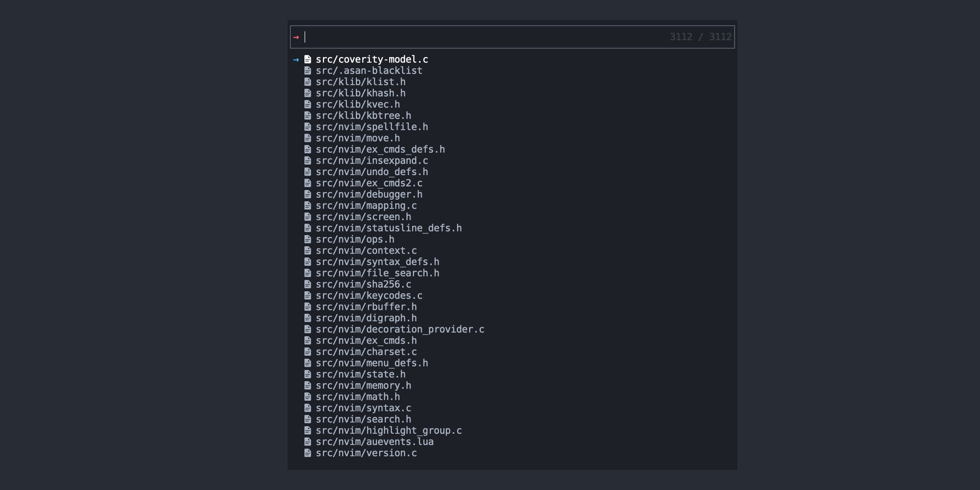
Task: Choose src/nvim/ex_cmds_defs.h result
Action: tap(380, 149)
